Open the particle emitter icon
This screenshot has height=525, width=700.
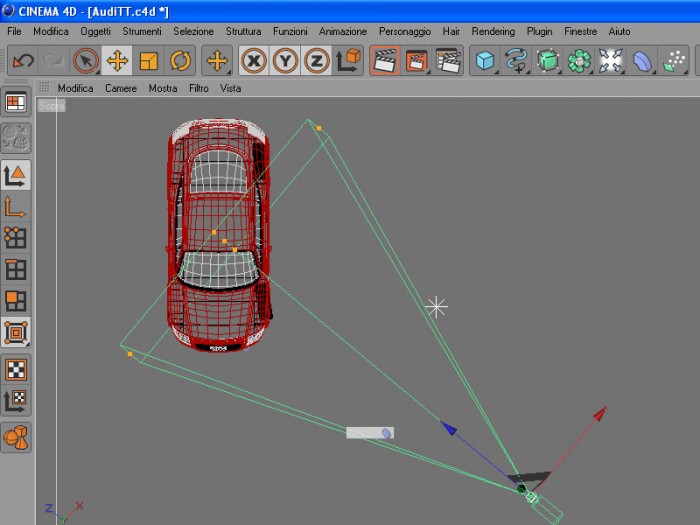(x=674, y=60)
